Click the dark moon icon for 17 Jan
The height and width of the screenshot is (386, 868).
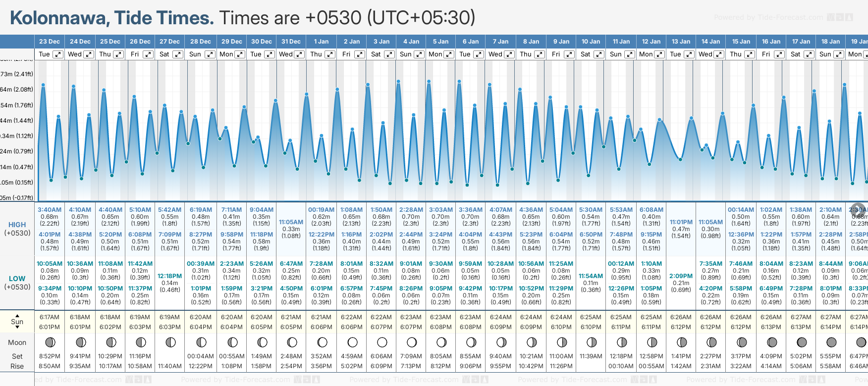pyautogui.click(x=802, y=342)
